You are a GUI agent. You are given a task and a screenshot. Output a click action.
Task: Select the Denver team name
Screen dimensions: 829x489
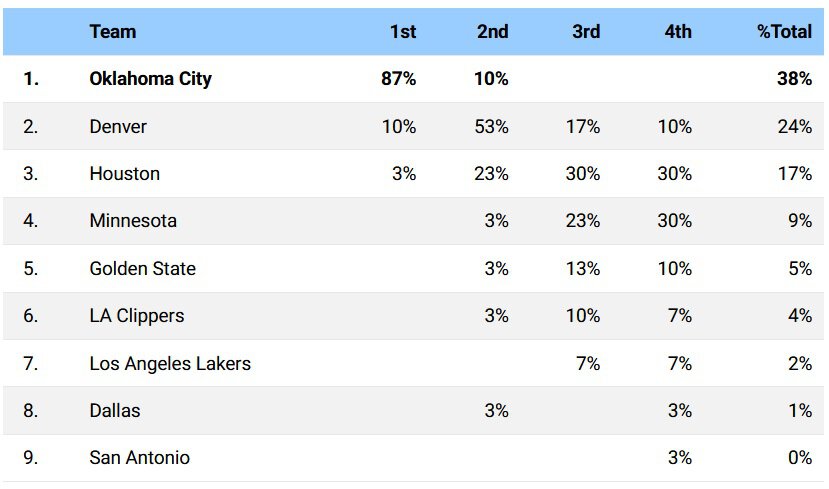tap(118, 126)
